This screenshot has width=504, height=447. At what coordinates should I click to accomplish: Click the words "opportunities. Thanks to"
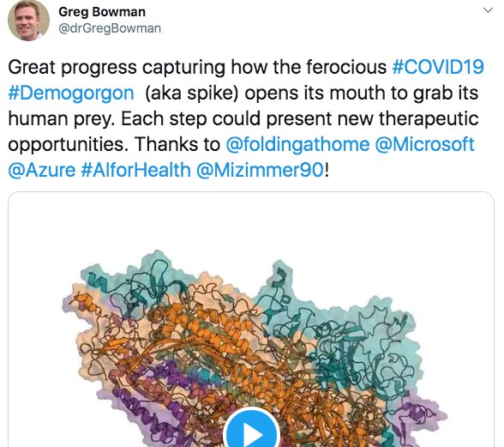(114, 144)
